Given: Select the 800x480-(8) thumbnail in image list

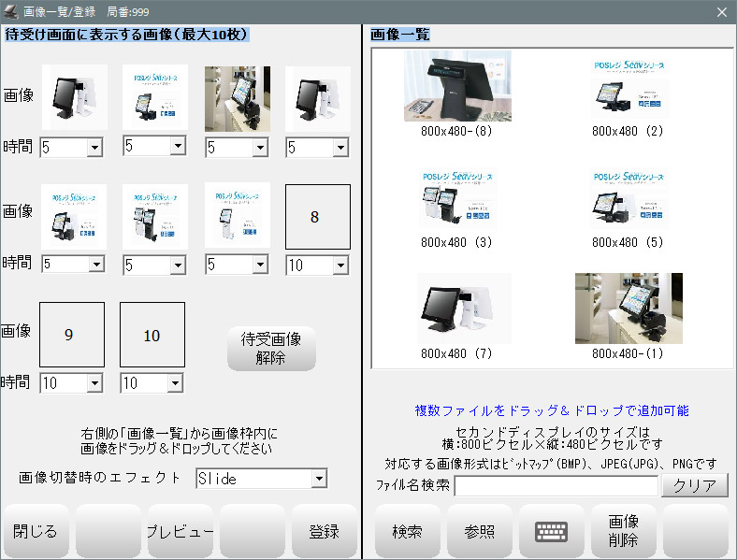Looking at the screenshot, I should pyautogui.click(x=457, y=86).
